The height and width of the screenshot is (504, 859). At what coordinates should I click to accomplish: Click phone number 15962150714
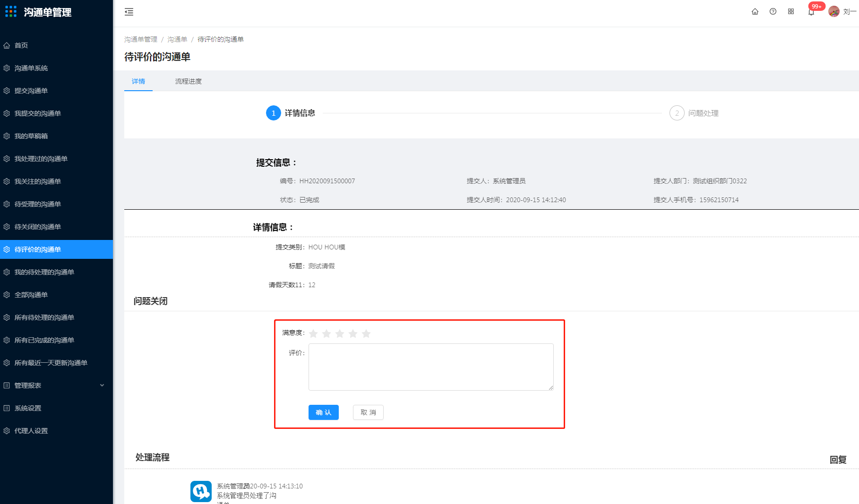(x=719, y=200)
